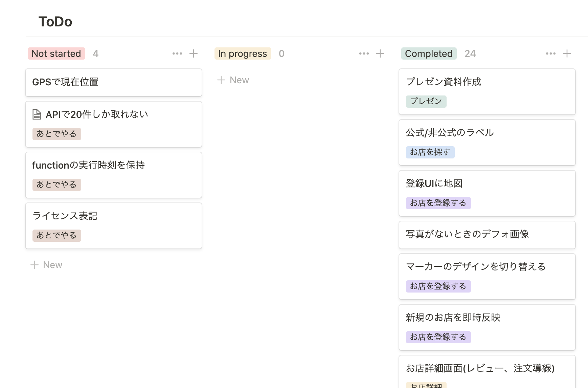Open the マーカーのデザインを切り替える card
This screenshot has width=588, height=388.
[x=487, y=277]
